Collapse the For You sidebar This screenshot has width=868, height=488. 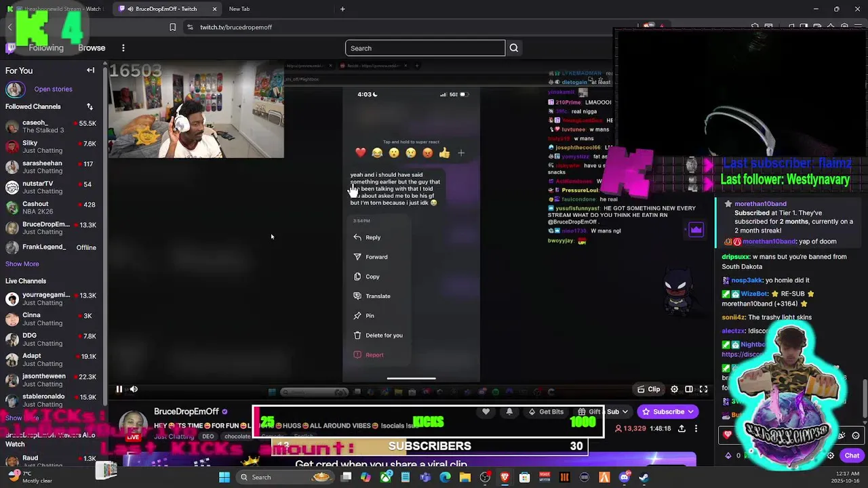point(90,70)
